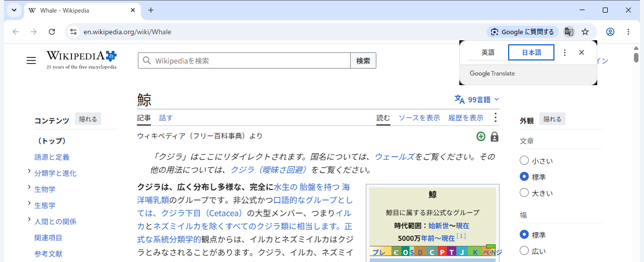Click the purple T period in timeline

click(x=452, y=252)
